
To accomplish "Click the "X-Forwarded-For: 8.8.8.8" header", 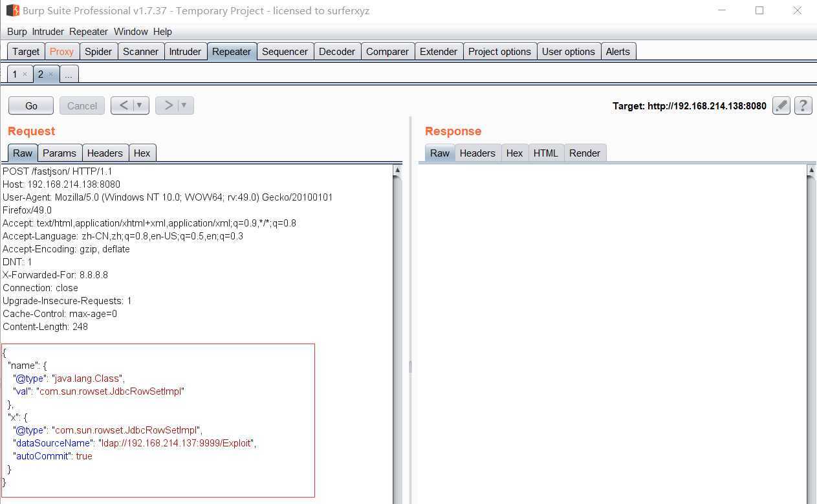I will coord(55,275).
